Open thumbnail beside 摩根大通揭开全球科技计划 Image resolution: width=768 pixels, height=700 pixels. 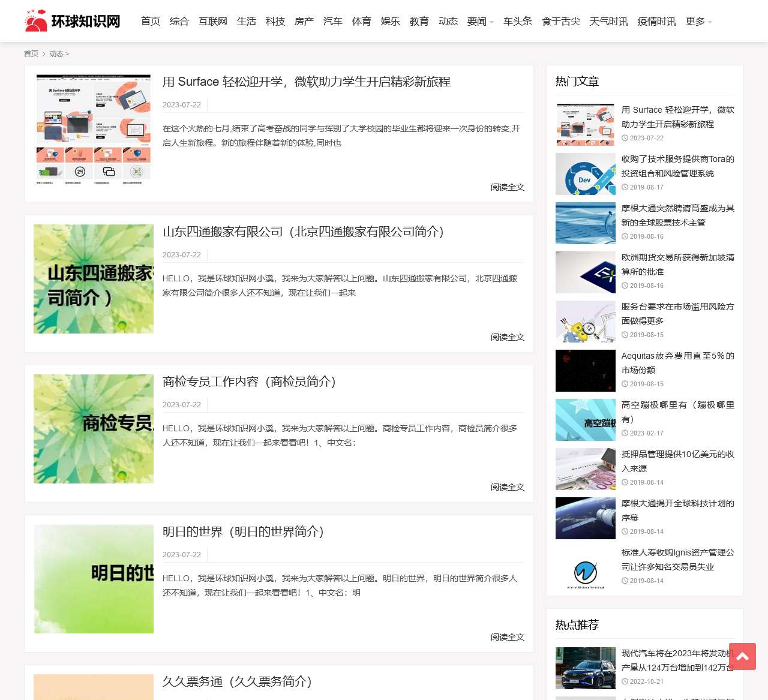[586, 518]
